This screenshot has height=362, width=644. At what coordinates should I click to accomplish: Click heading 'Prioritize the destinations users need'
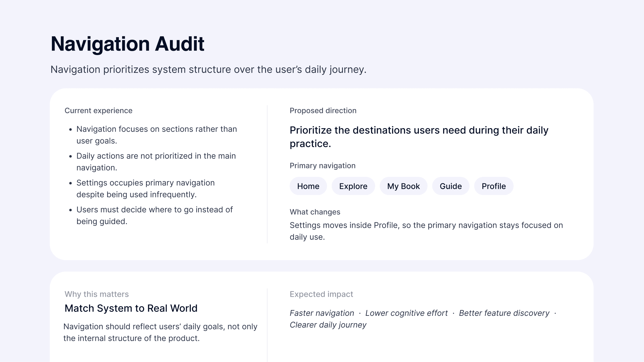pyautogui.click(x=419, y=137)
